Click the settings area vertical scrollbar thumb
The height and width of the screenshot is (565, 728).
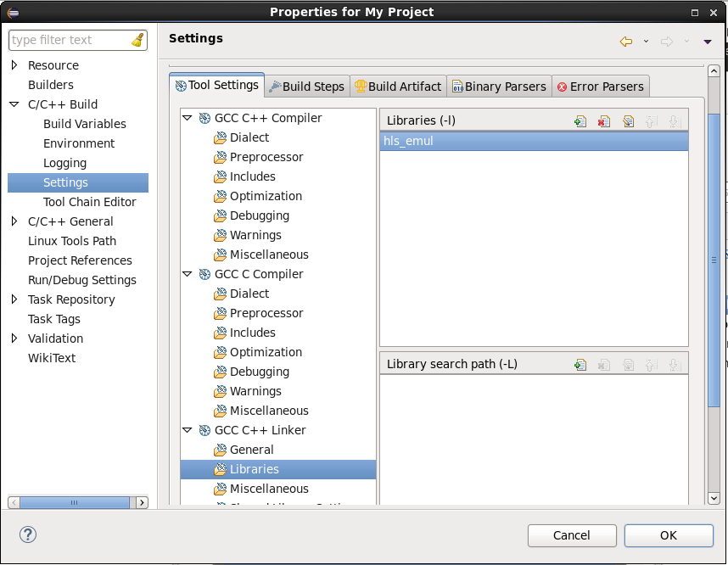tap(714, 260)
